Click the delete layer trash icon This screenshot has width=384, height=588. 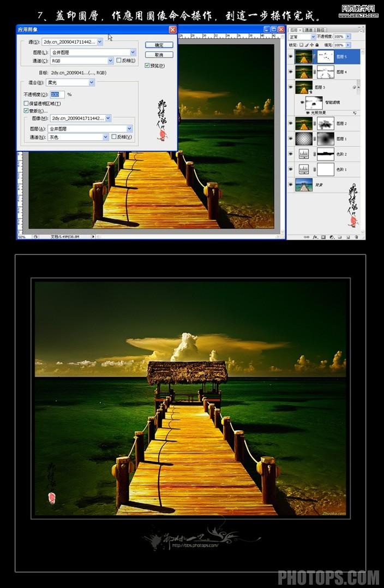pos(356,237)
